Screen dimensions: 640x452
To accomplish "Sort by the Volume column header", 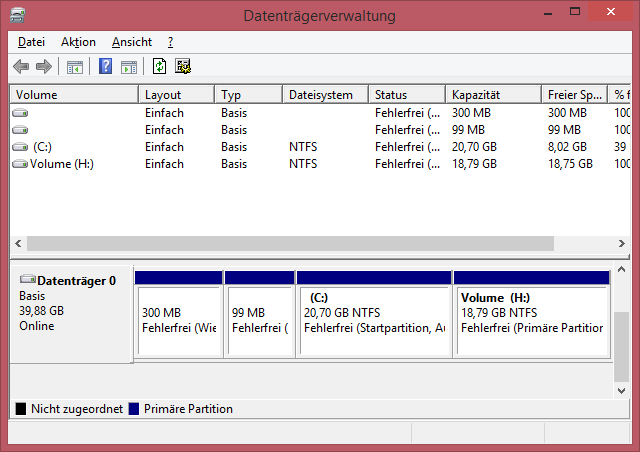I will tap(74, 95).
